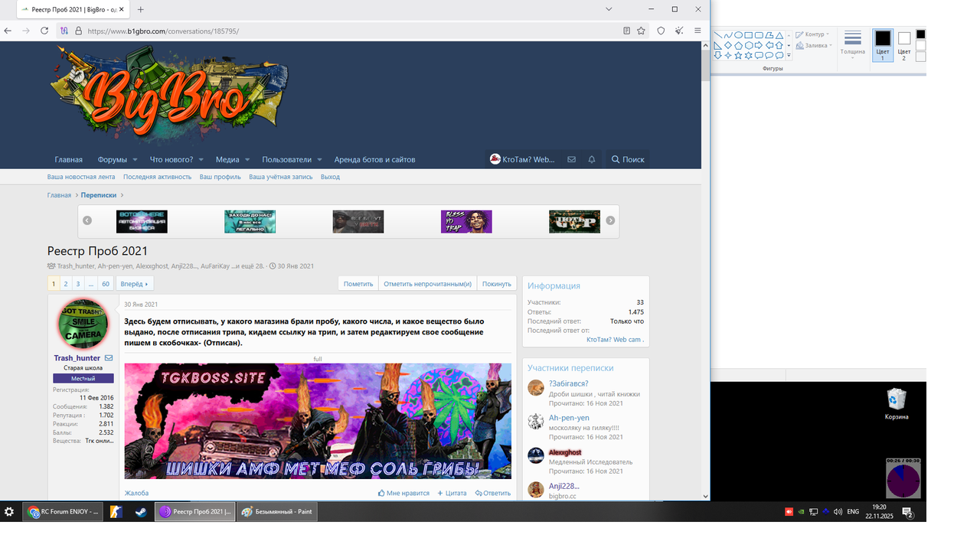Open forum alerts bell icon
980x551 pixels.
[592, 159]
